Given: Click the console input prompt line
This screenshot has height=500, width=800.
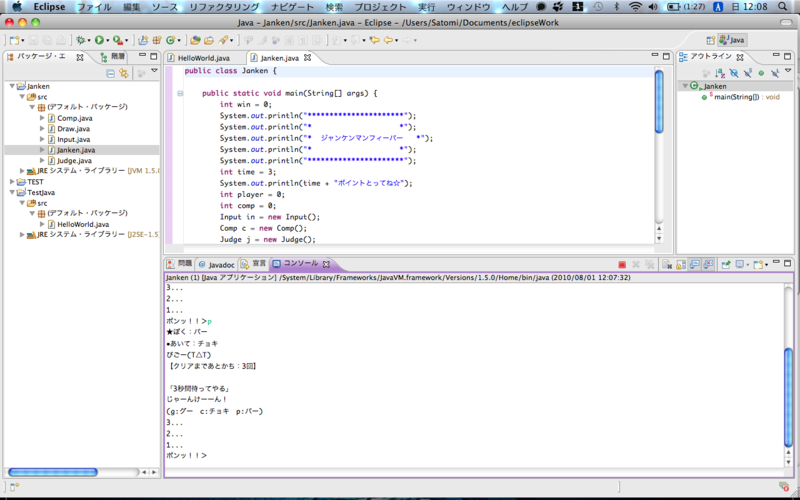Looking at the screenshot, I should point(186,456).
